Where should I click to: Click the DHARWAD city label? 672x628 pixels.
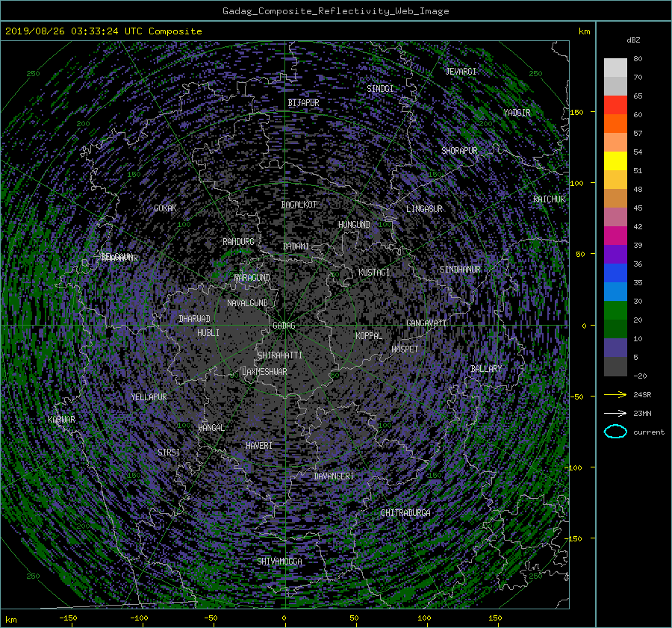coord(194,319)
